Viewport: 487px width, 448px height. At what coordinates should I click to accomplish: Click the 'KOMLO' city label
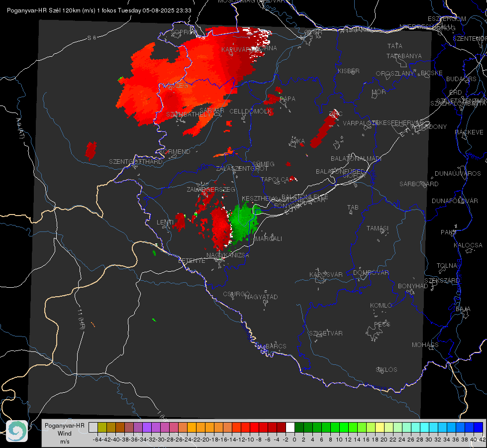(x=381, y=306)
